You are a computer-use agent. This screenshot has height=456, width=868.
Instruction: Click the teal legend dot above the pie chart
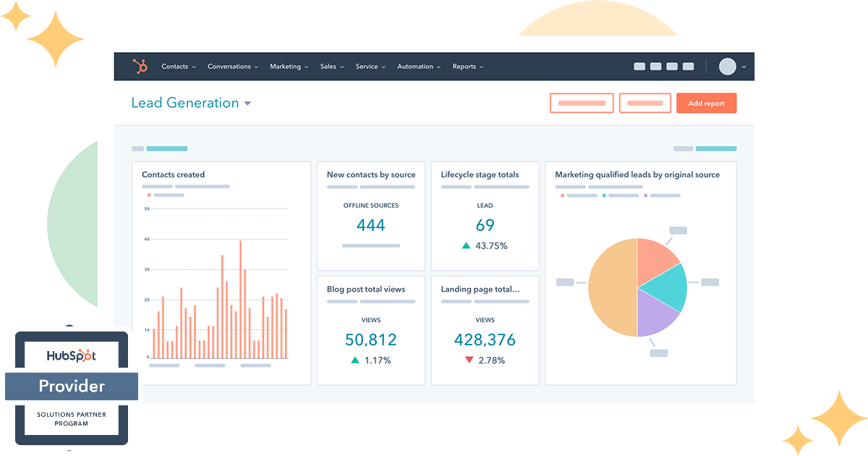click(x=604, y=195)
